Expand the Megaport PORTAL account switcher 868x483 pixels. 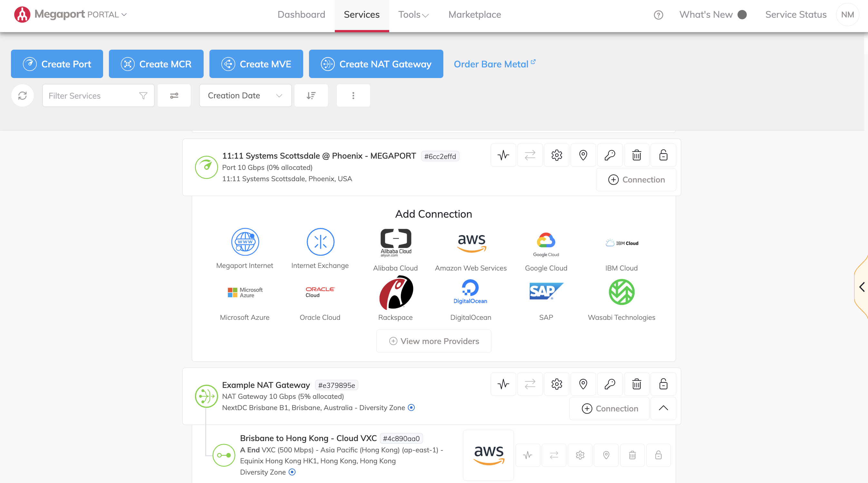pos(124,15)
